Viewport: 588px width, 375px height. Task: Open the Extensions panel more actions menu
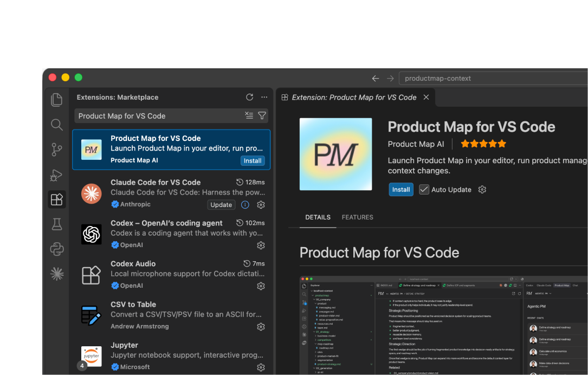pos(264,97)
